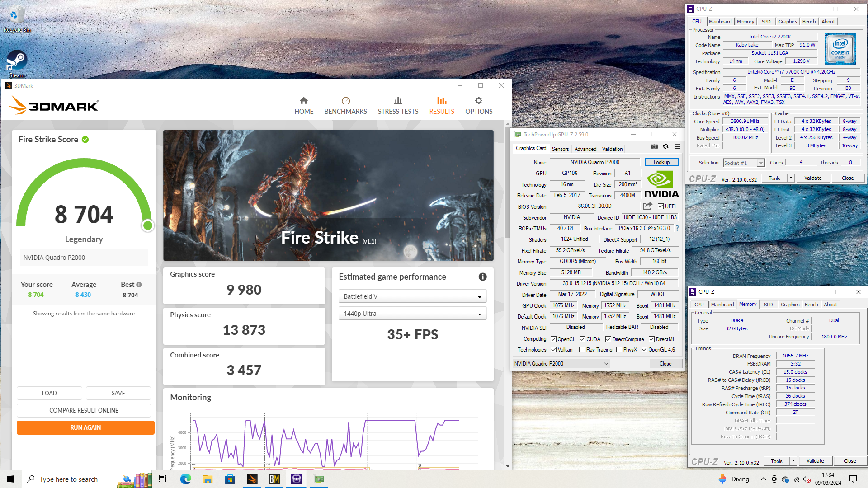Switch to GPU-Z taskbar icon

pyautogui.click(x=319, y=479)
